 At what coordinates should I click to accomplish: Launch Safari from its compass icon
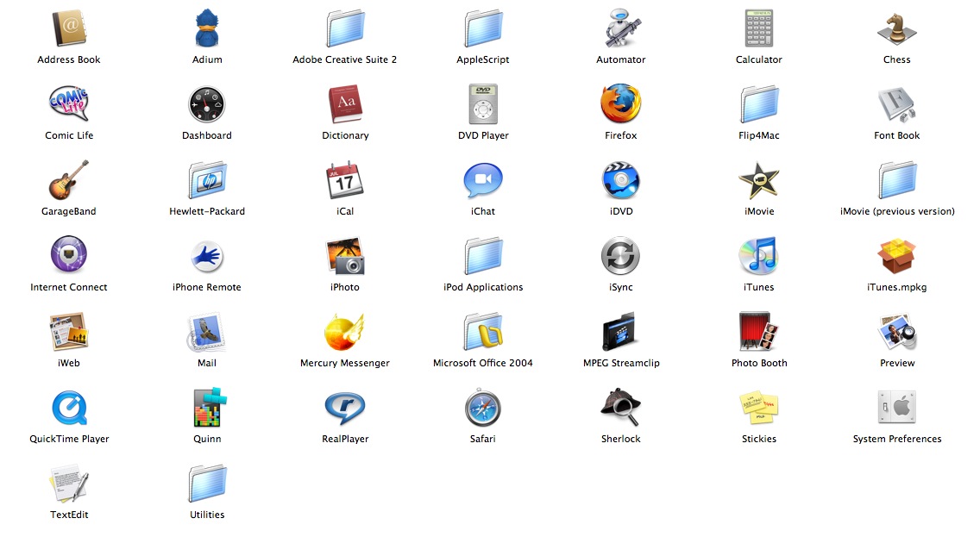click(x=483, y=408)
